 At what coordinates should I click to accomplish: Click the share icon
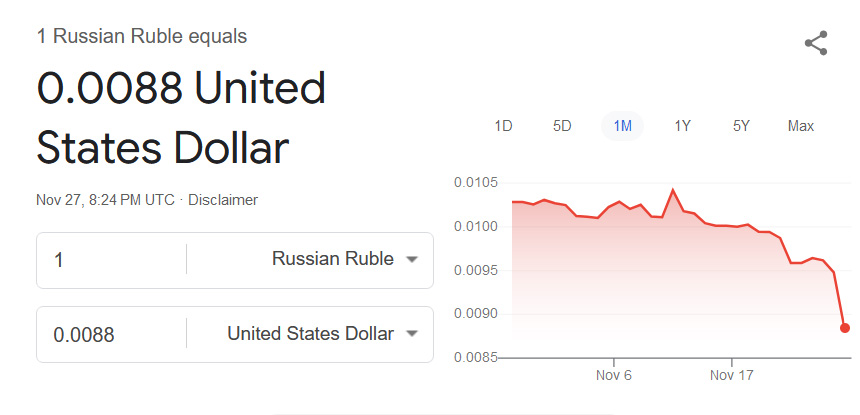click(816, 43)
